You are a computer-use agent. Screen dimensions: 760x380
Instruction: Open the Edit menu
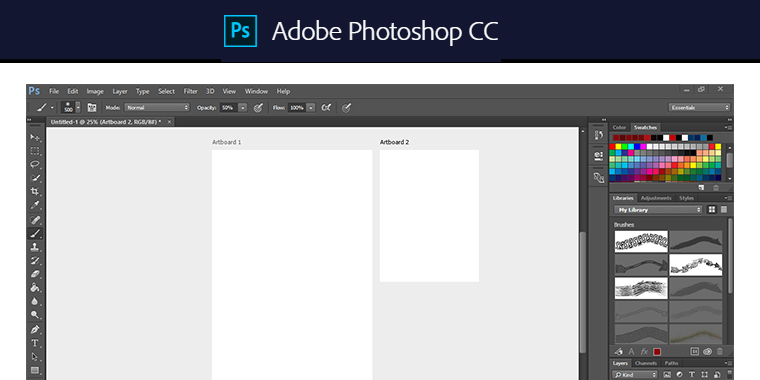(73, 91)
